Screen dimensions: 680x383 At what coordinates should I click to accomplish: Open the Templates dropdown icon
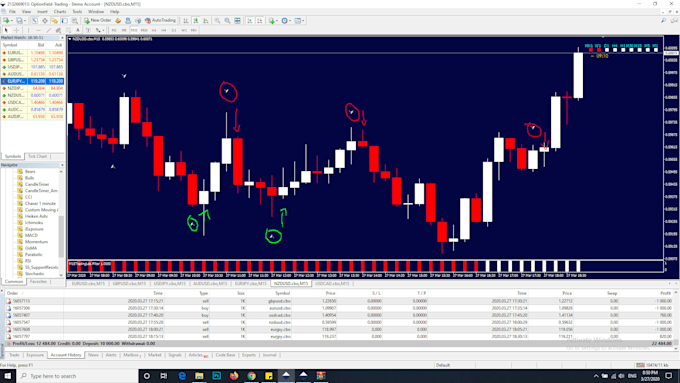(299, 20)
